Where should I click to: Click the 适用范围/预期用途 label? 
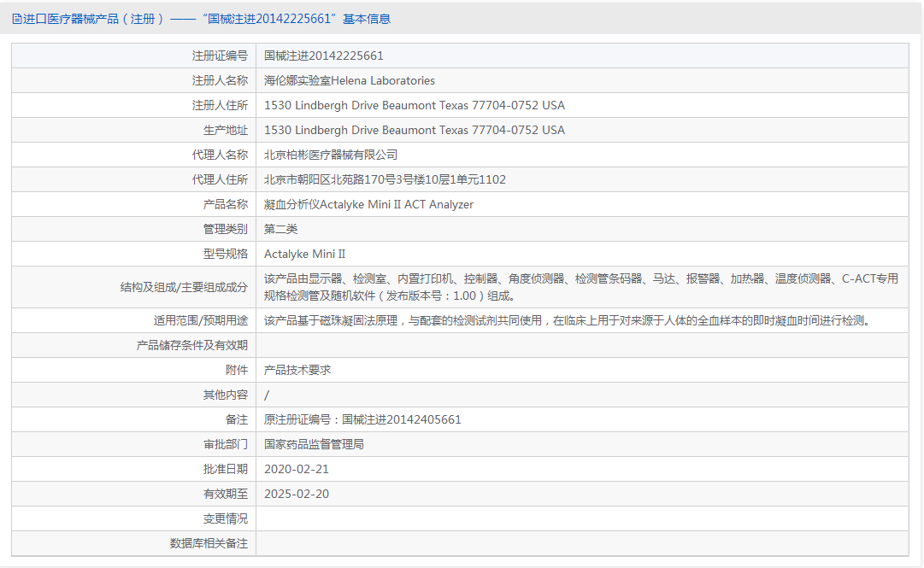[201, 321]
